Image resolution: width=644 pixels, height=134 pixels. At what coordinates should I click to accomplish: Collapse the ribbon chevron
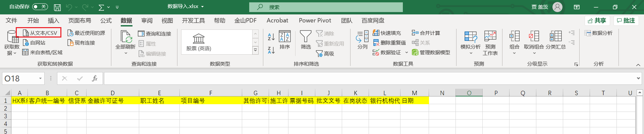click(638, 65)
